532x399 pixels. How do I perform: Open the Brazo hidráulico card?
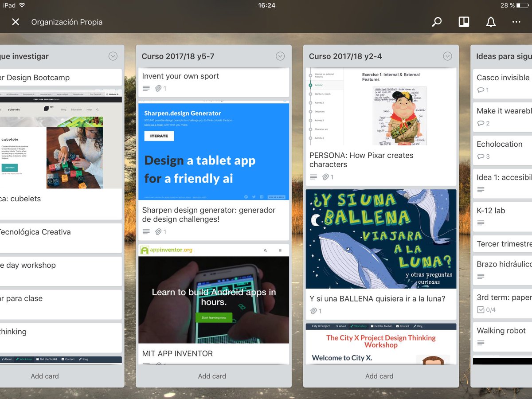(x=502, y=270)
